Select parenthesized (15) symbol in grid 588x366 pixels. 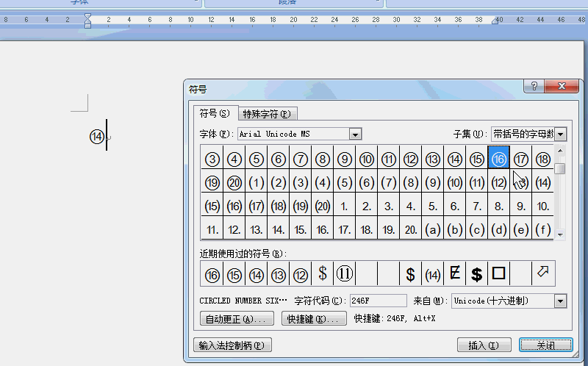tap(212, 207)
